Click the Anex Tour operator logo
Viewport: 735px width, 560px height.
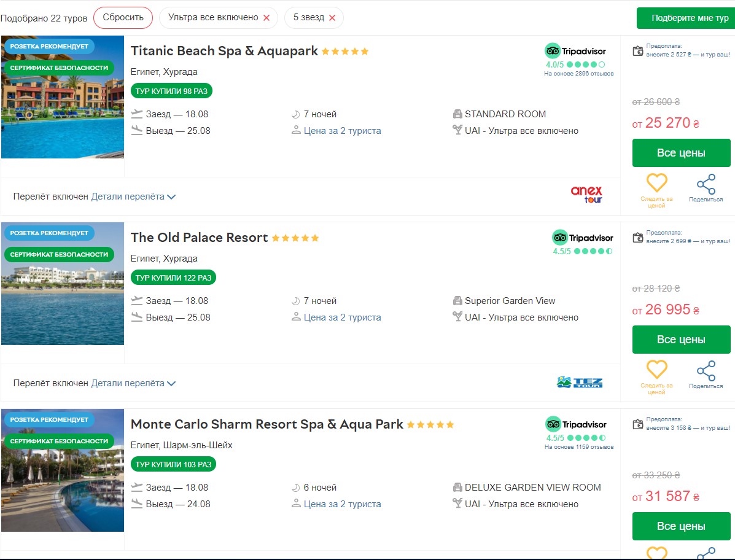tap(586, 195)
